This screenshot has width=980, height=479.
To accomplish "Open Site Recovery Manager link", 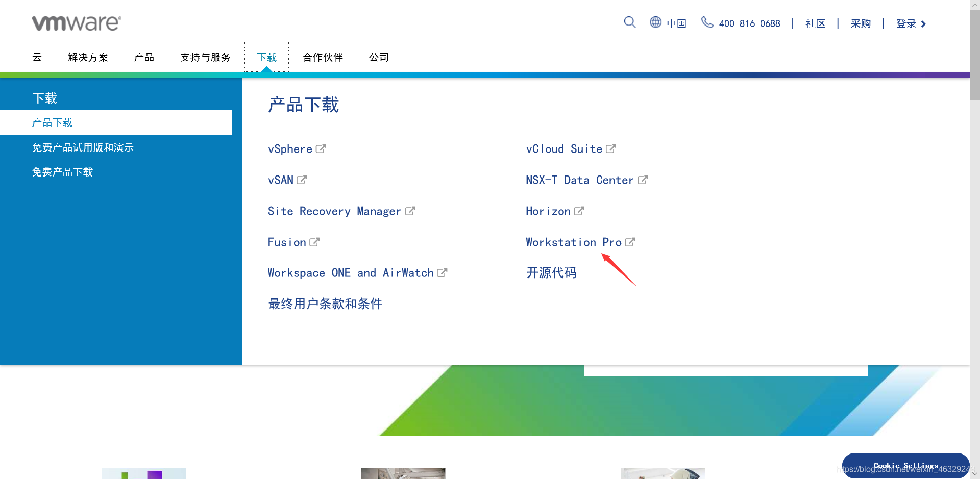I will [334, 211].
